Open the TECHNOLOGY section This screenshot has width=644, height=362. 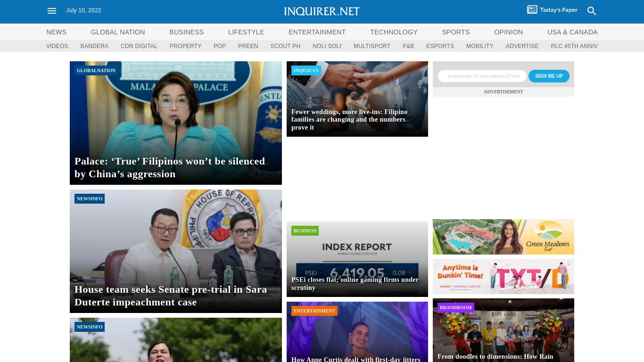[394, 32]
